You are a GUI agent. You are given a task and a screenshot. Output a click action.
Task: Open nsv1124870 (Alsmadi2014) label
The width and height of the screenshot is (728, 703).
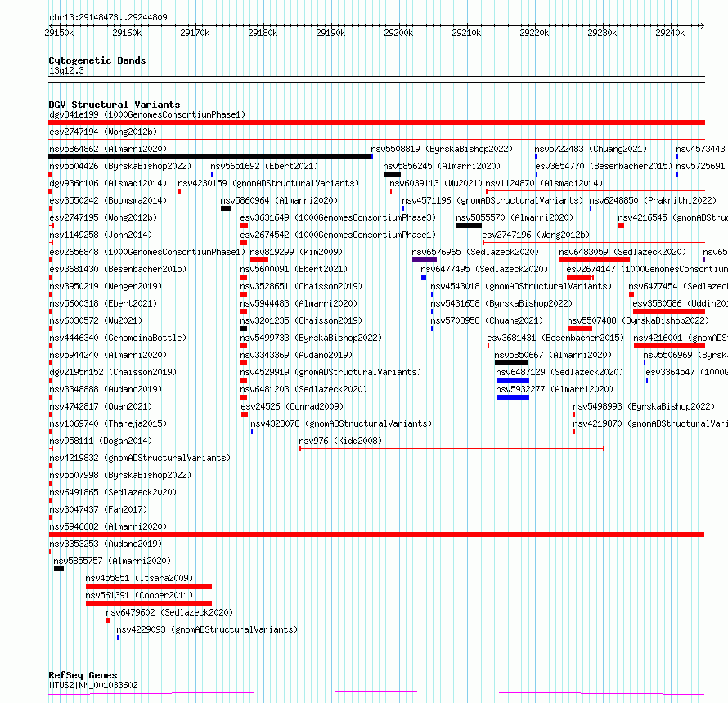[x=544, y=183]
